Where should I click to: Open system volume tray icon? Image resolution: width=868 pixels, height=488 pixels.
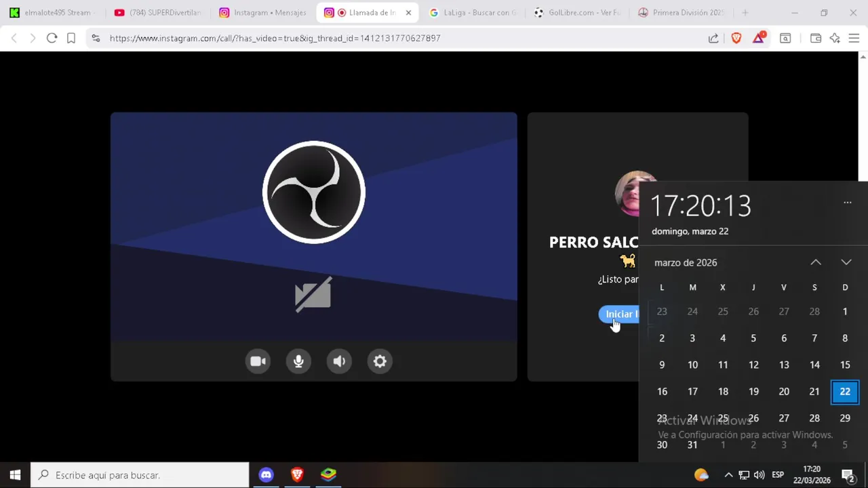759,475
